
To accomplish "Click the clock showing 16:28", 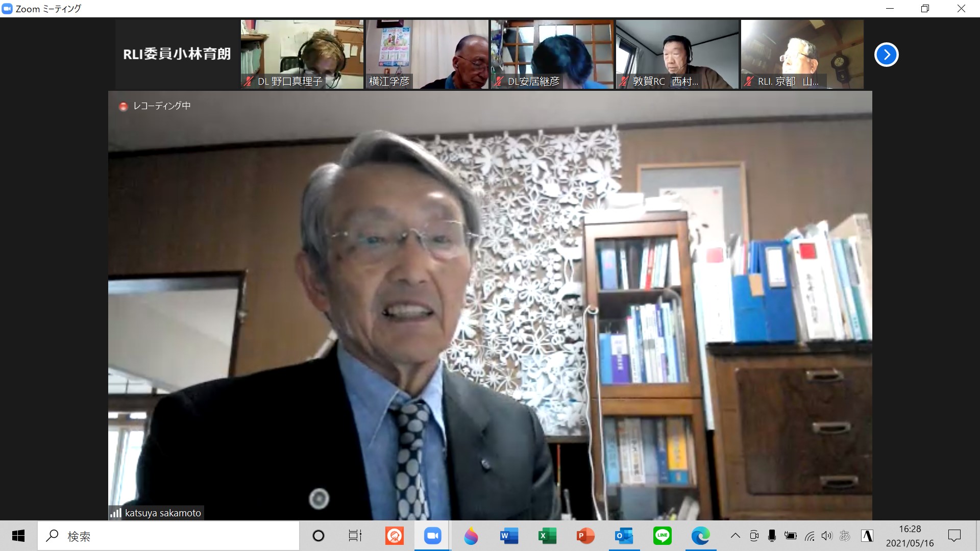I will 910,536.
